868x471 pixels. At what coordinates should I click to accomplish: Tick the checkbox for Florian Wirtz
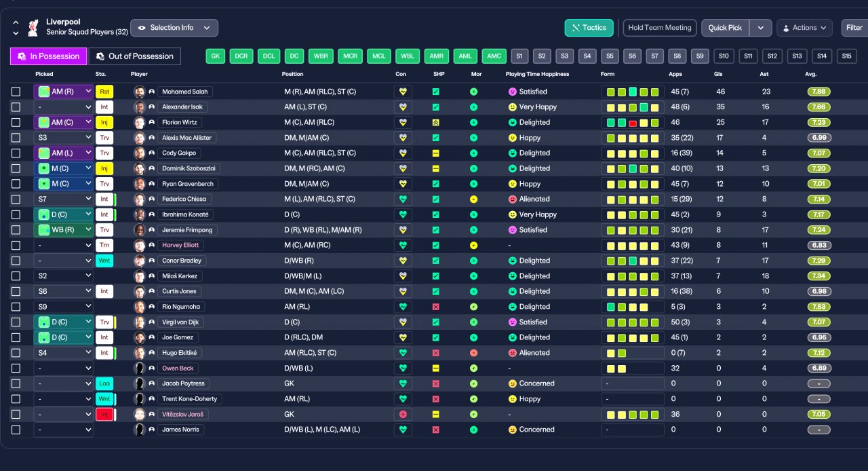(x=16, y=122)
